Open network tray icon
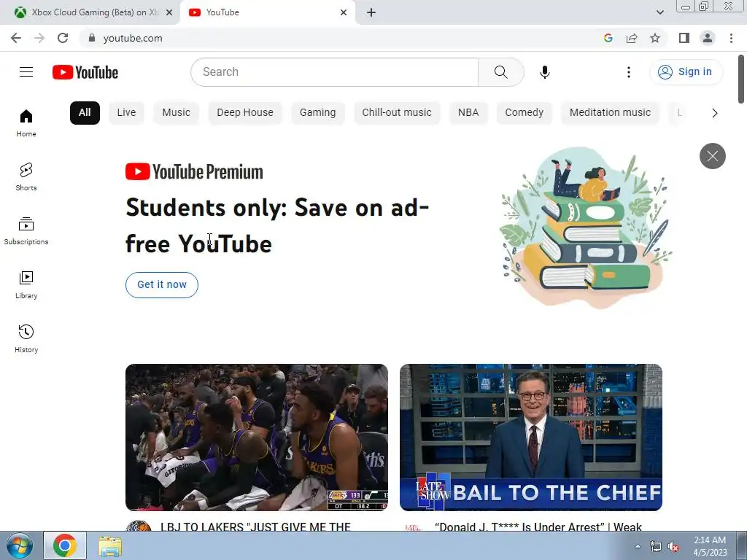Viewport: 747px width, 560px height. 656,547
